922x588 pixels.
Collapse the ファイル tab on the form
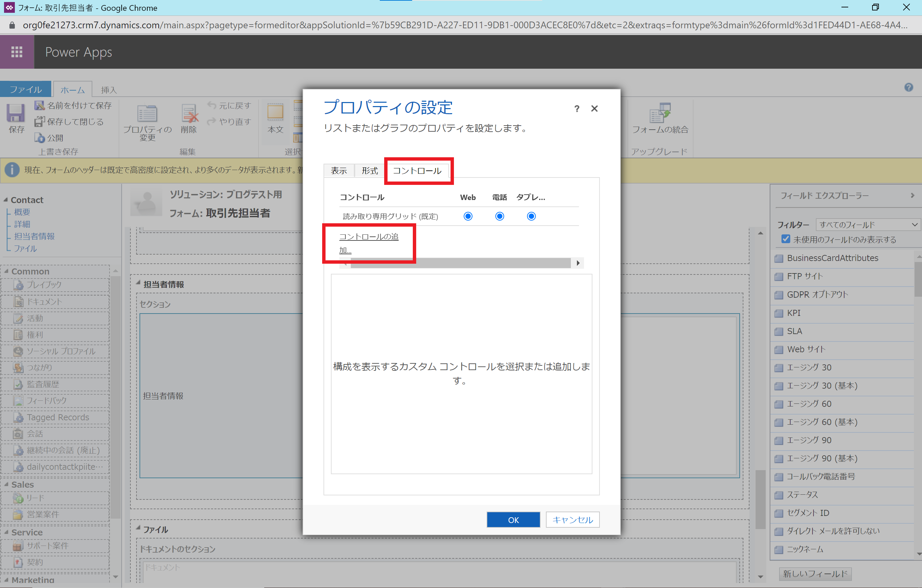click(x=138, y=528)
